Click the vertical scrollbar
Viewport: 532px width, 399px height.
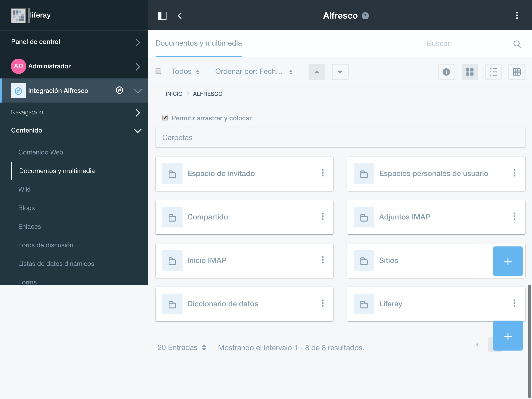pos(529,342)
